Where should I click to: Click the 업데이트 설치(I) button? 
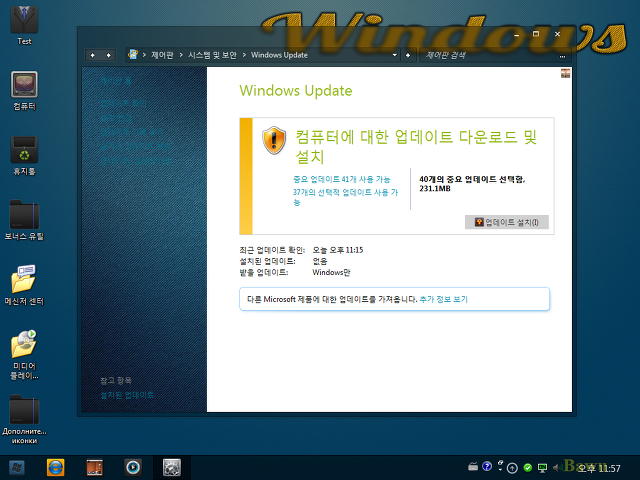[507, 222]
